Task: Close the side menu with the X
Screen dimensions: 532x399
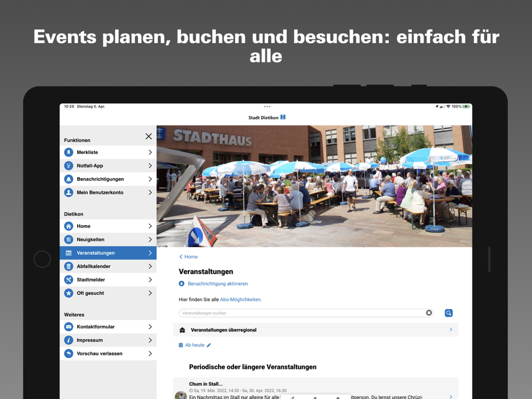Action: point(148,136)
